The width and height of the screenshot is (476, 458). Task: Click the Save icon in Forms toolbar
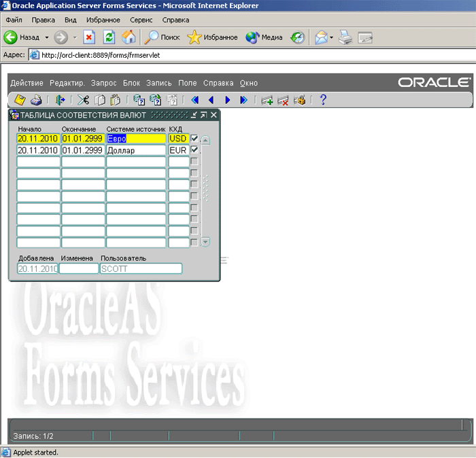pos(20,100)
